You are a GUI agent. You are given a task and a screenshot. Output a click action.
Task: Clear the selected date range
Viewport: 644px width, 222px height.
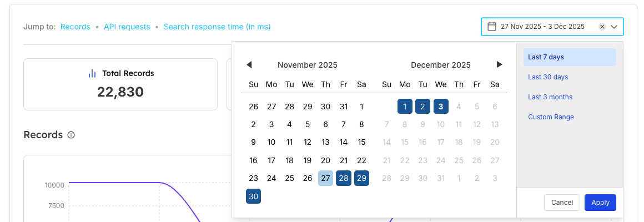pos(602,27)
